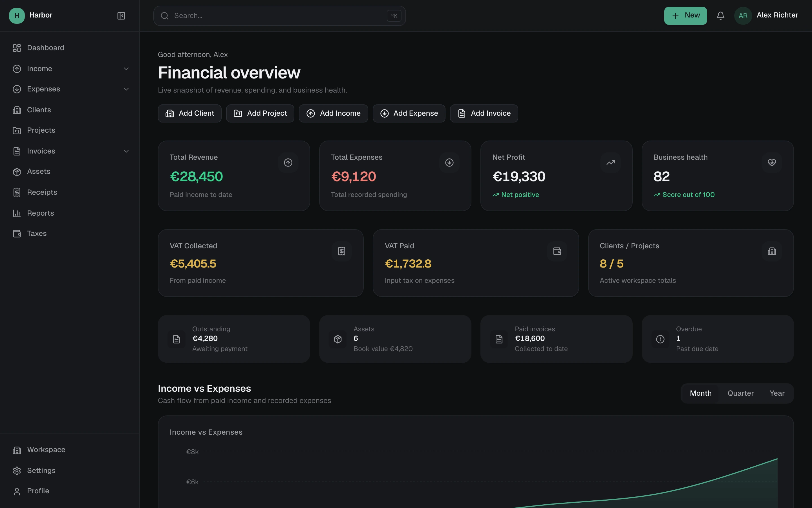812x508 pixels.
Task: Click the €5,405.5 VAT Collected value
Action: [x=193, y=264]
